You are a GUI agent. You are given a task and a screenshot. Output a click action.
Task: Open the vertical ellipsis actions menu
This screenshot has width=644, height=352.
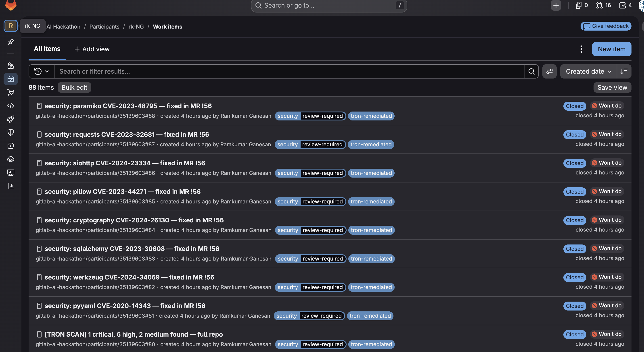(581, 49)
